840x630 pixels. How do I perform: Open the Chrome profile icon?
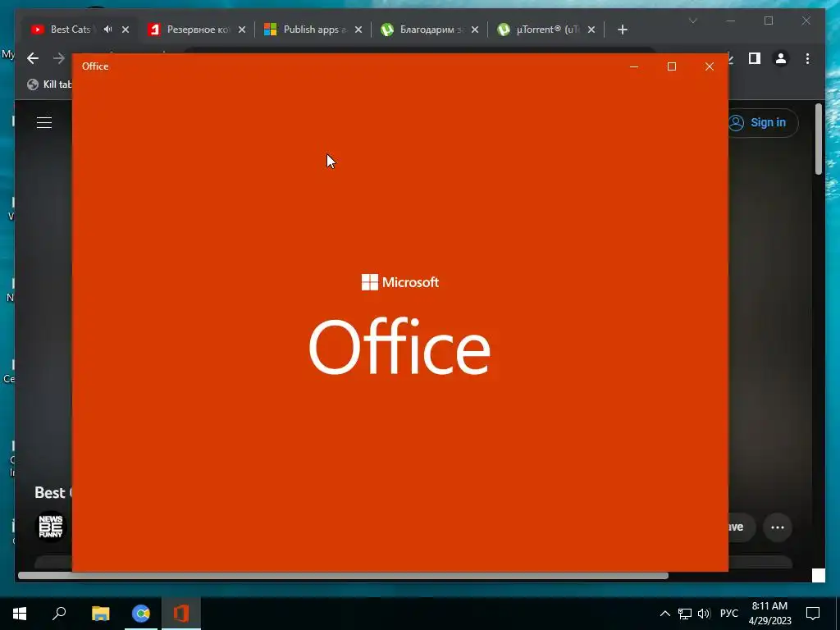click(x=781, y=58)
